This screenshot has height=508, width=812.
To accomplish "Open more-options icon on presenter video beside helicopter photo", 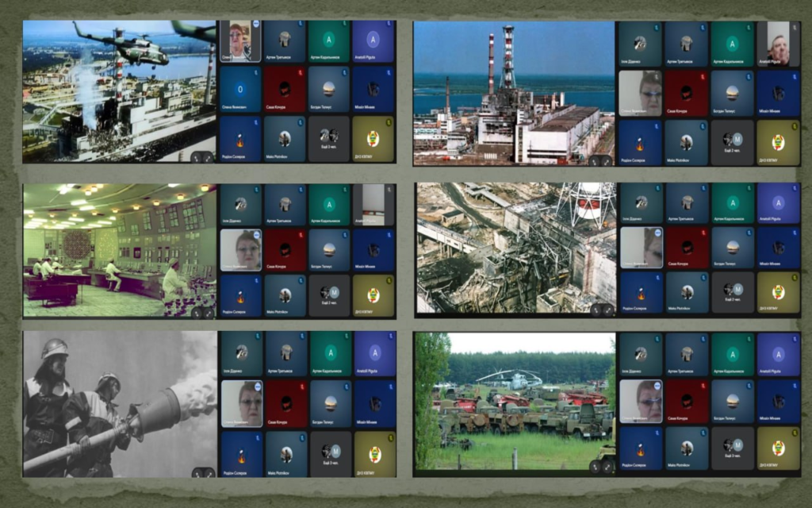I will click(x=257, y=26).
